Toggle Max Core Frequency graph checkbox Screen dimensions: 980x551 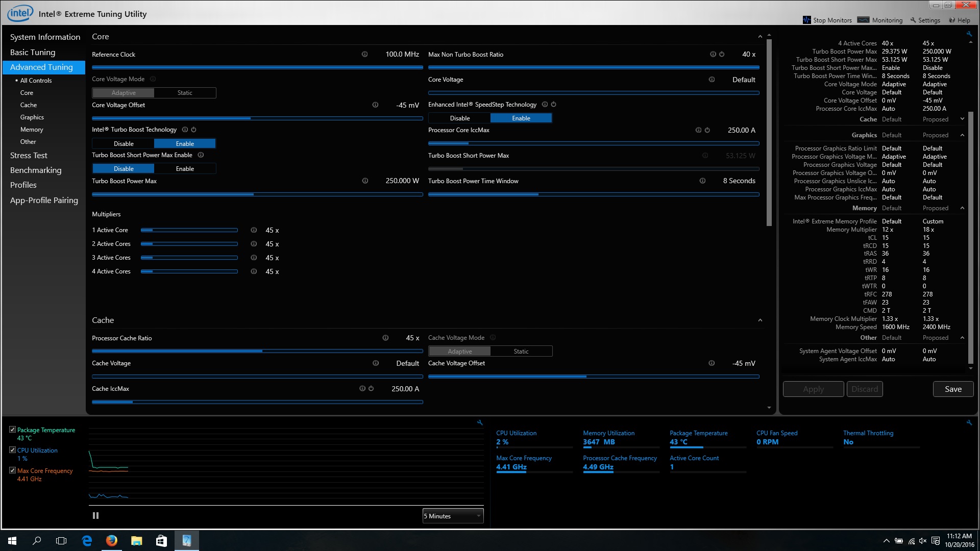click(x=12, y=470)
